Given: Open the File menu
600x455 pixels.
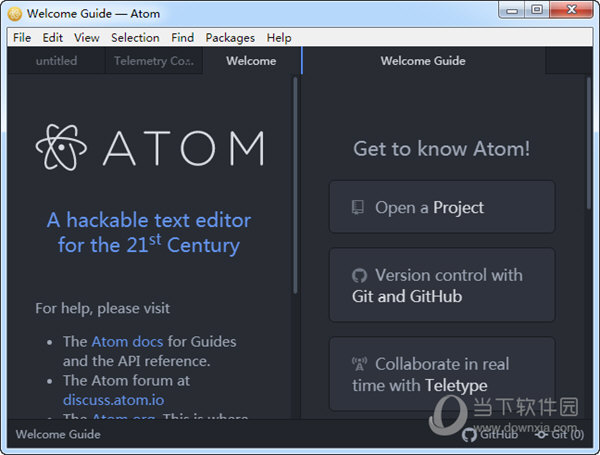Looking at the screenshot, I should coord(22,38).
